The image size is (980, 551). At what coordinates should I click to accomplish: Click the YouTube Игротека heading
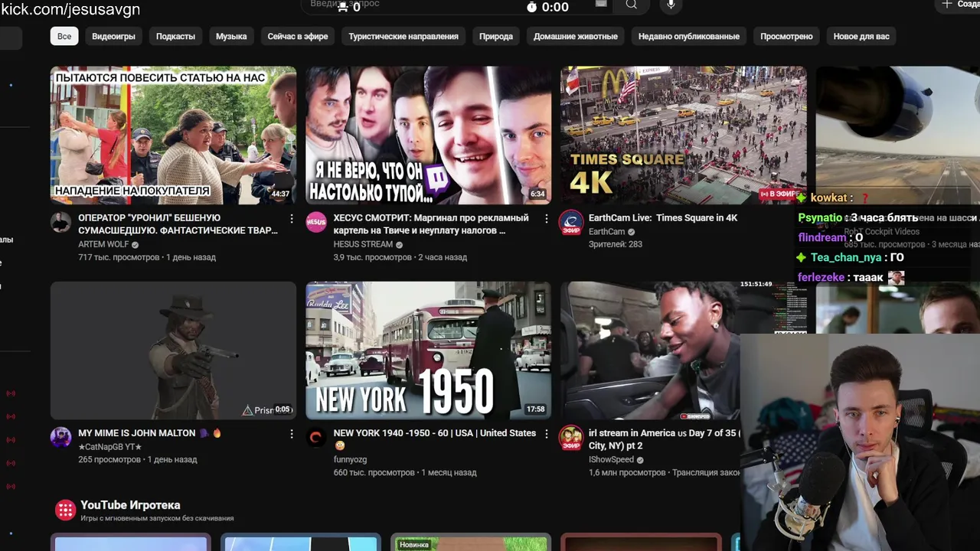[130, 505]
